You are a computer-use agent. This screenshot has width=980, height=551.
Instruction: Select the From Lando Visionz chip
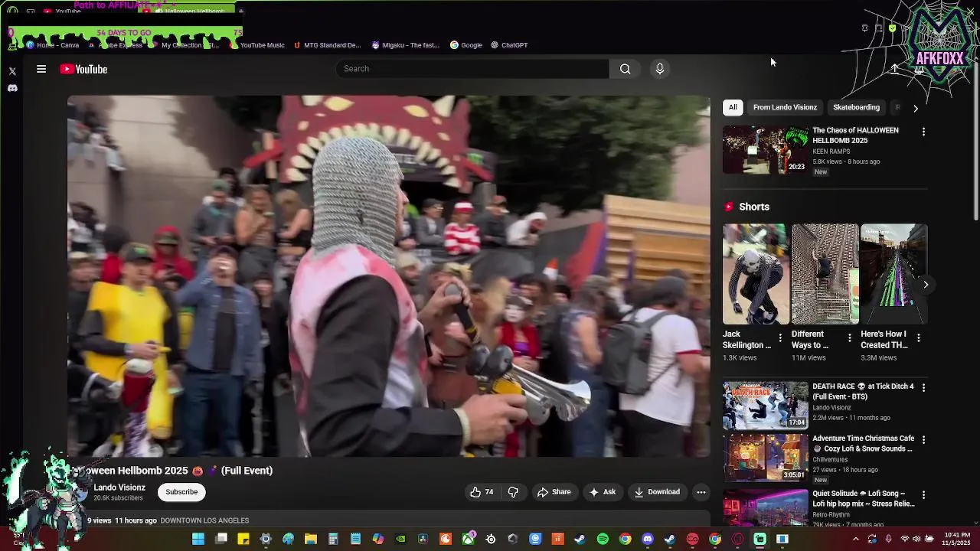tap(785, 107)
